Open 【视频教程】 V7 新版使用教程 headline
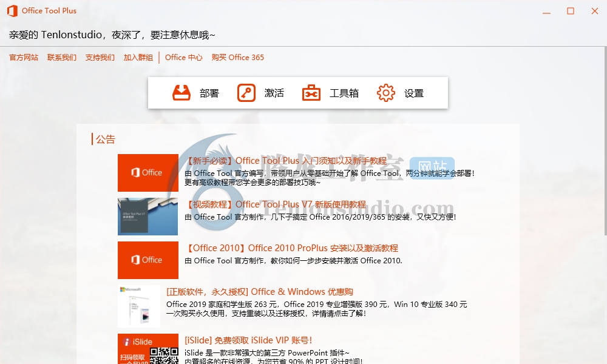This screenshot has height=364, width=607. click(x=275, y=204)
